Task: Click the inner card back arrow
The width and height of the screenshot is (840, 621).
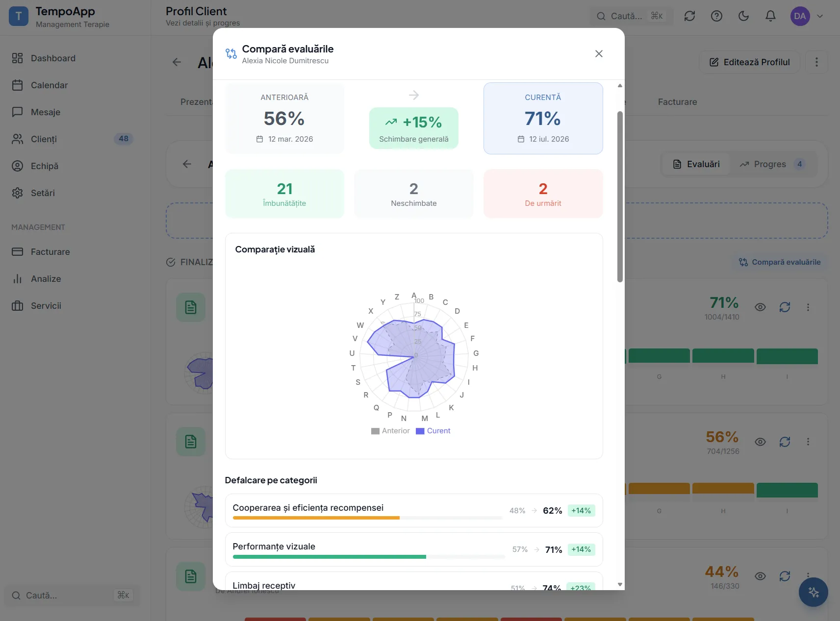Action: [187, 164]
